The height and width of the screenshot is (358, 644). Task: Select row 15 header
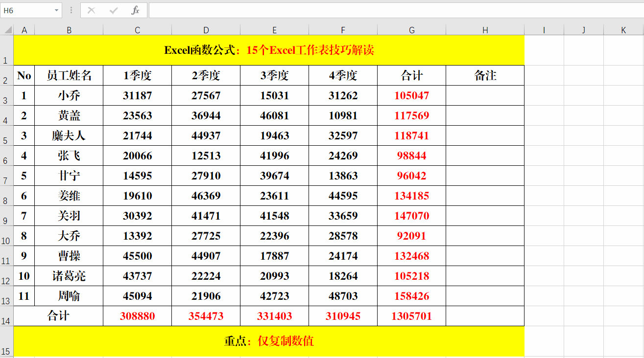[7, 341]
